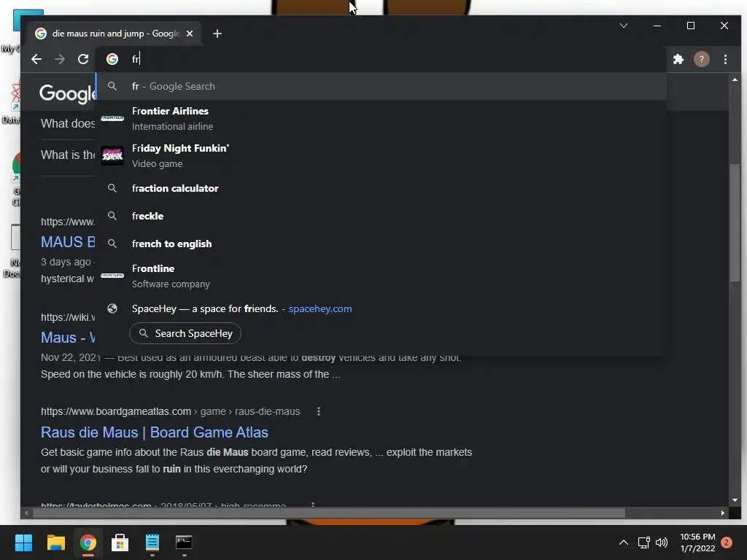Click the Frontier Airlines logo icon
The height and width of the screenshot is (560, 747).
pos(112,118)
